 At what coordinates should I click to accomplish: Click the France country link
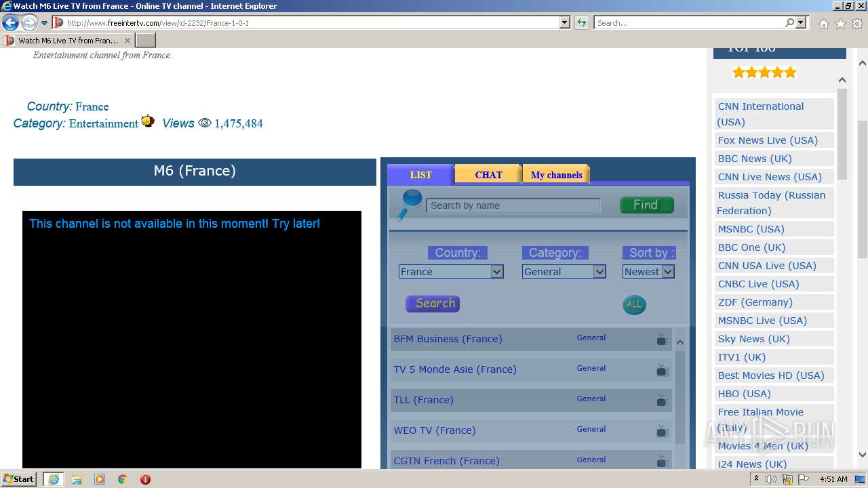92,106
